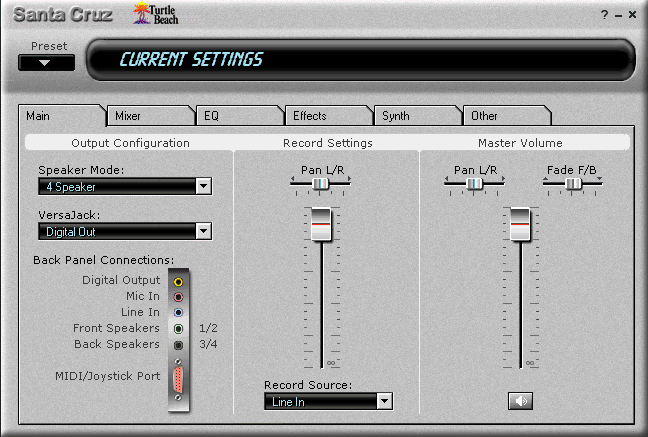
Task: Open the help question mark button
Action: (604, 16)
